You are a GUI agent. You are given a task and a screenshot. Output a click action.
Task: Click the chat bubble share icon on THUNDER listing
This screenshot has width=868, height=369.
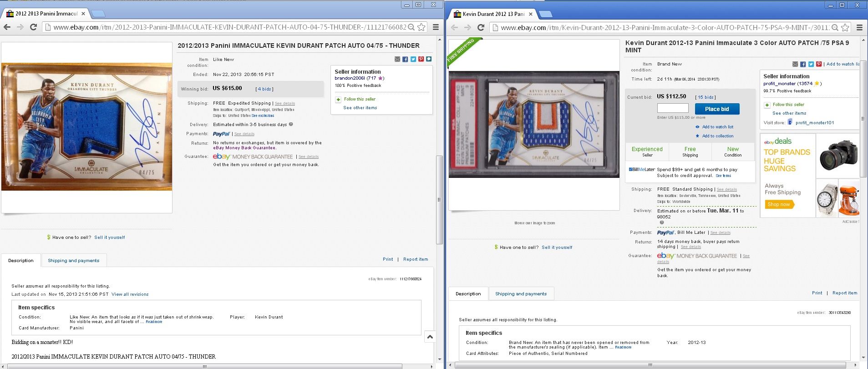[x=429, y=59]
